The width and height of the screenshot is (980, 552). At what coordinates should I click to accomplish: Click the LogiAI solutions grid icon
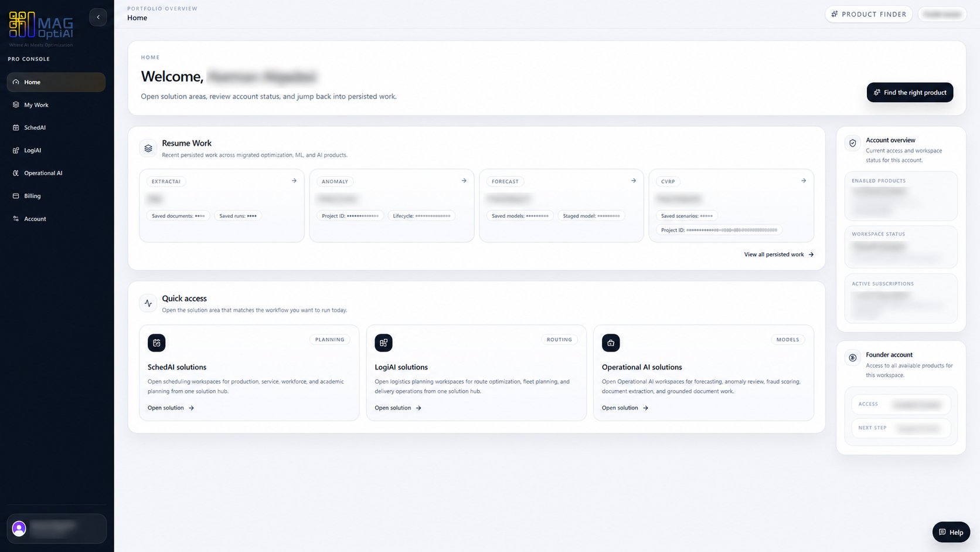[383, 343]
